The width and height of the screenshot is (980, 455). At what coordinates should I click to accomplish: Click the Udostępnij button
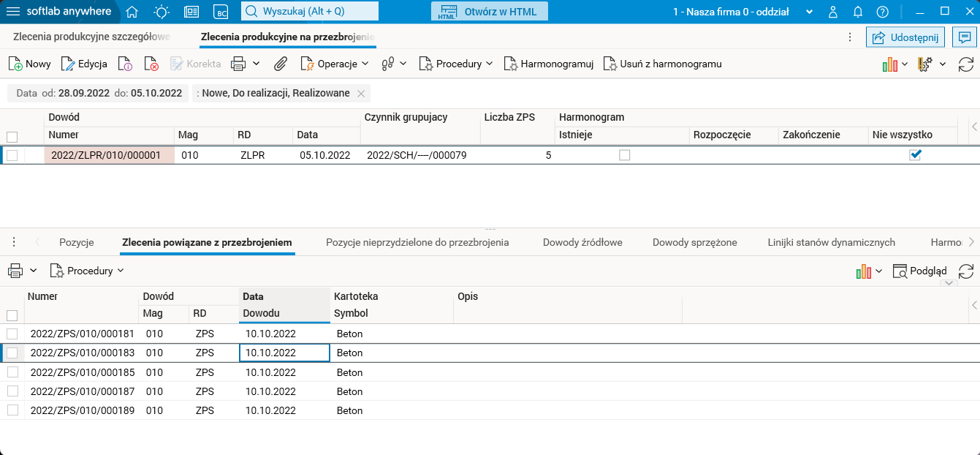click(x=906, y=37)
